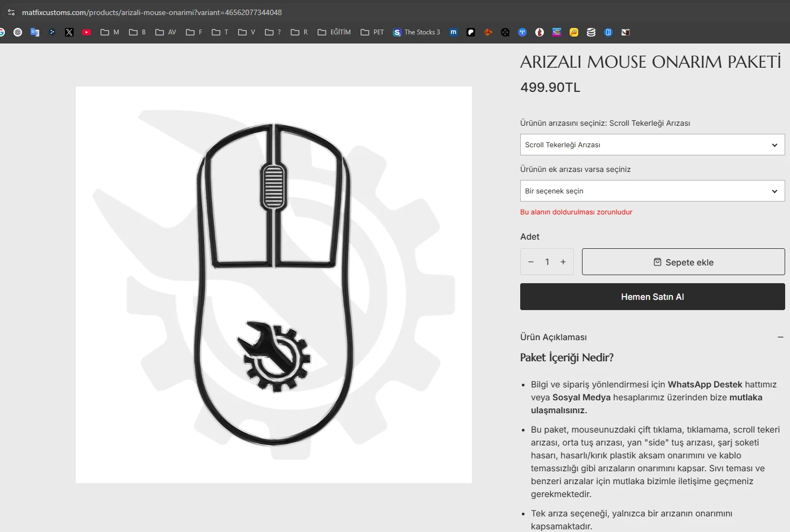The width and height of the screenshot is (790, 532).
Task: Click the bold "Sosyal Medya" text
Action: 581,398
